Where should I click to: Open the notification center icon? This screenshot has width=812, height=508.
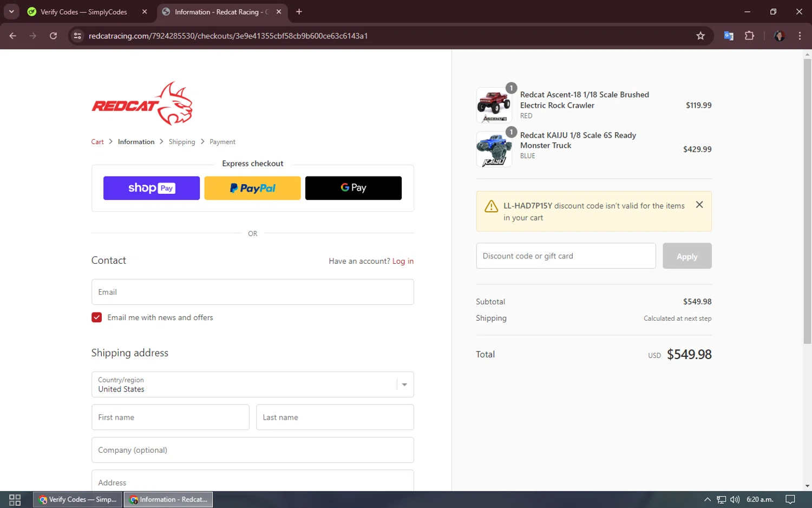790,499
